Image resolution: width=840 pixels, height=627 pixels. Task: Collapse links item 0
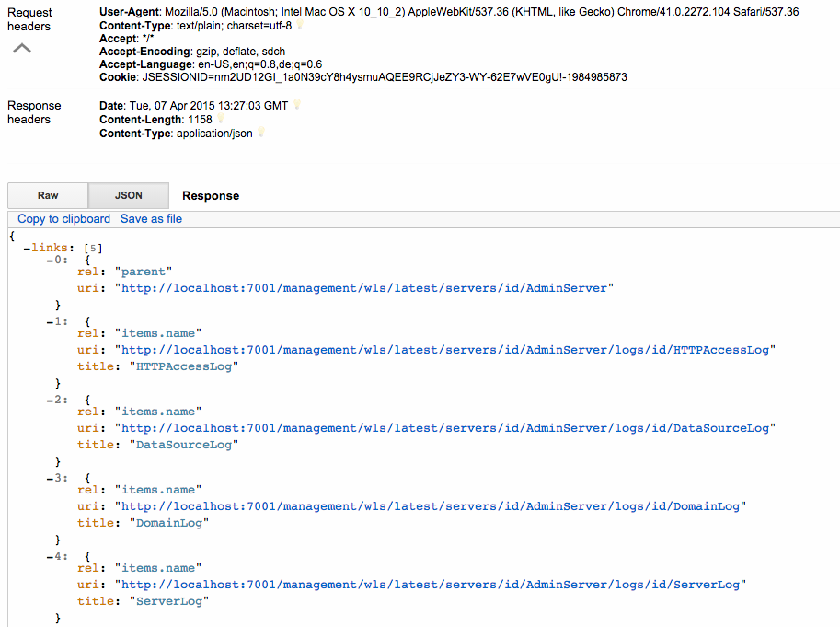[49, 261]
